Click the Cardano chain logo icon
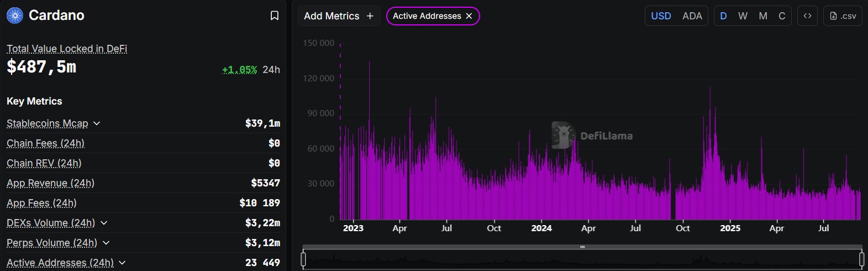The width and height of the screenshot is (868, 271). [x=15, y=15]
